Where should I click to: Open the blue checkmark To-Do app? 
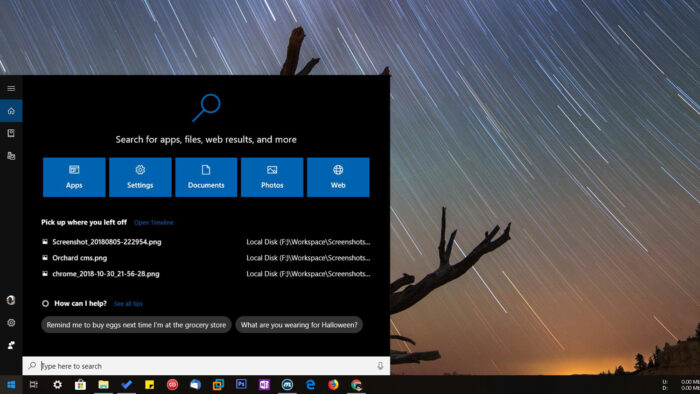coord(126,385)
